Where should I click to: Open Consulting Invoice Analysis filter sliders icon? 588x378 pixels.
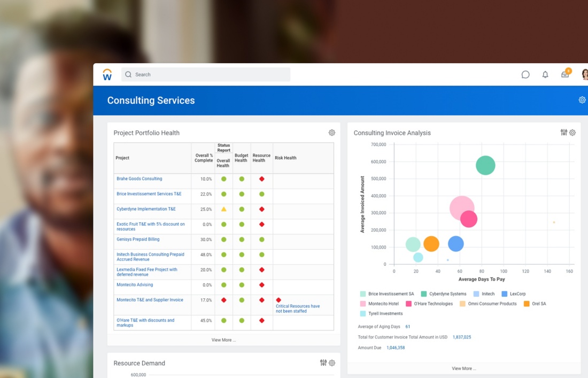coord(564,133)
